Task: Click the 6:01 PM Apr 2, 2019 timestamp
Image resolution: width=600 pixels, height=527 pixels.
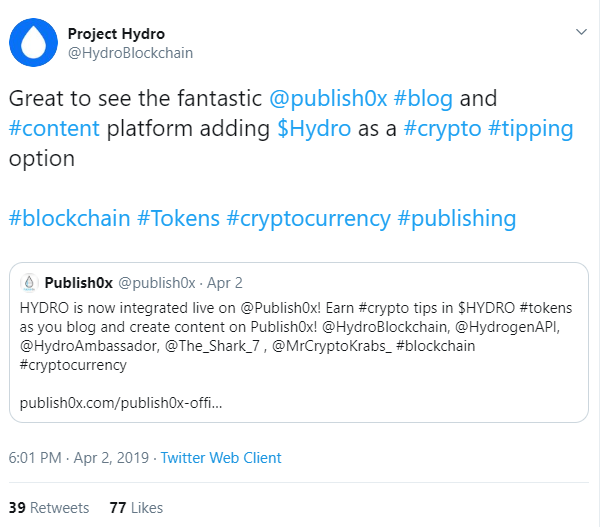Action: [x=79, y=458]
